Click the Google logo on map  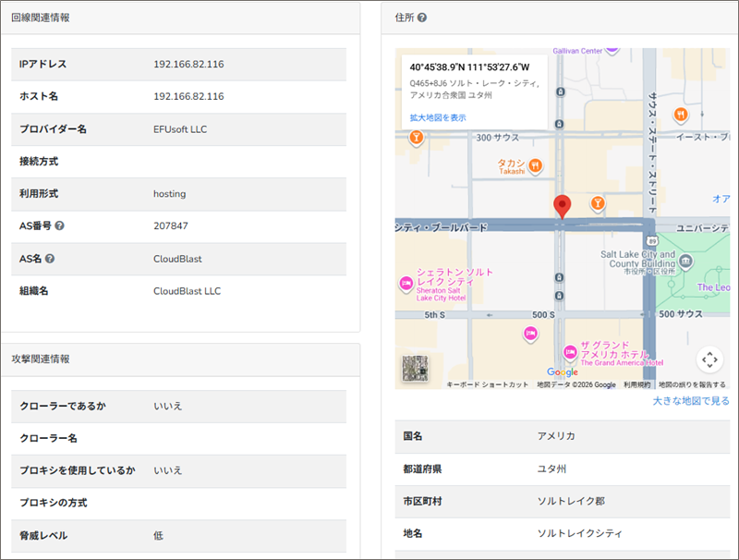[x=562, y=372]
